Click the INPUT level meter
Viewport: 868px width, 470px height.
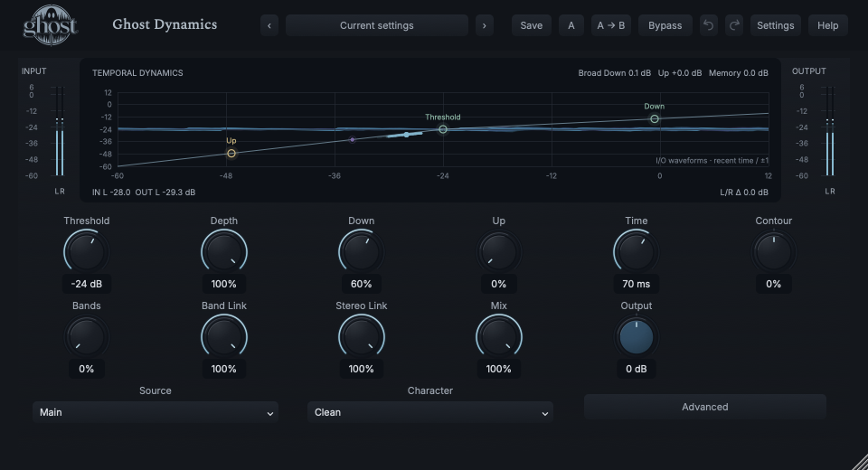pyautogui.click(x=60, y=131)
